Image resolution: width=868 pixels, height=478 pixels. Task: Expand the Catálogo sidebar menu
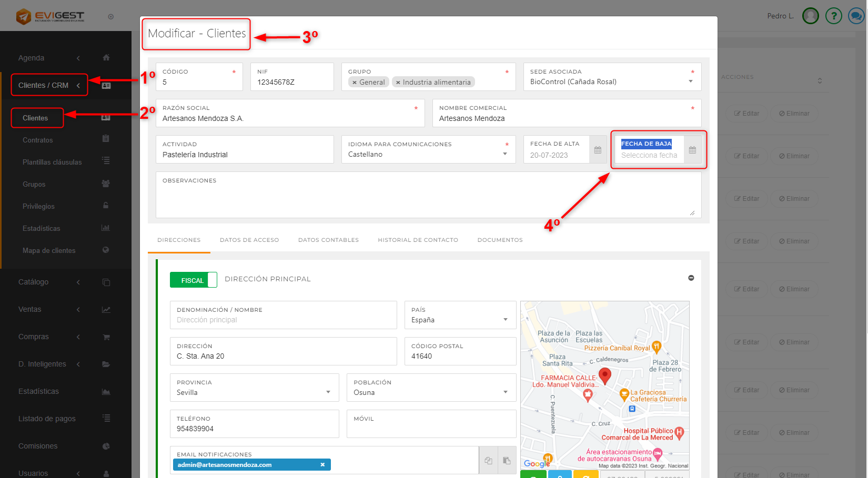tap(34, 282)
